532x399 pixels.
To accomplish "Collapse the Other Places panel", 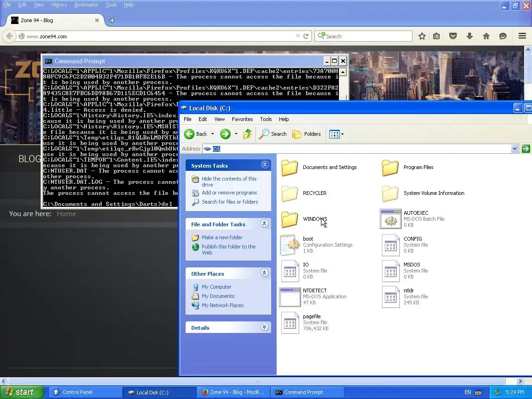I will [265, 273].
